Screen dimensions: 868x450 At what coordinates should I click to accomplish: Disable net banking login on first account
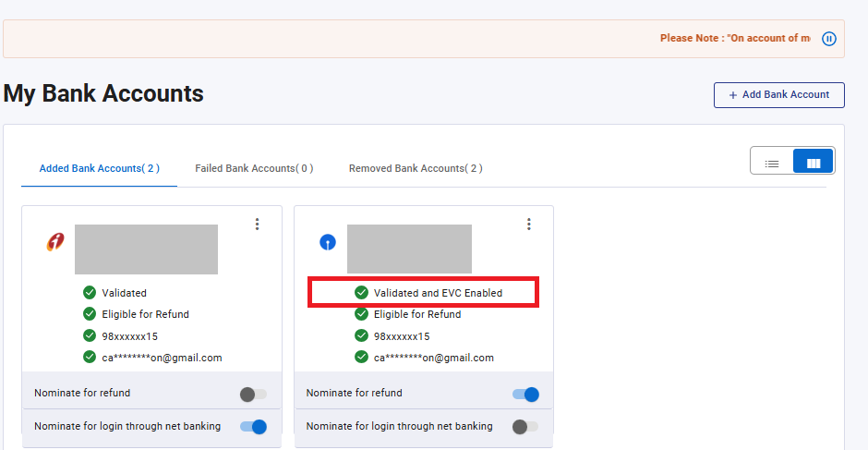253,427
